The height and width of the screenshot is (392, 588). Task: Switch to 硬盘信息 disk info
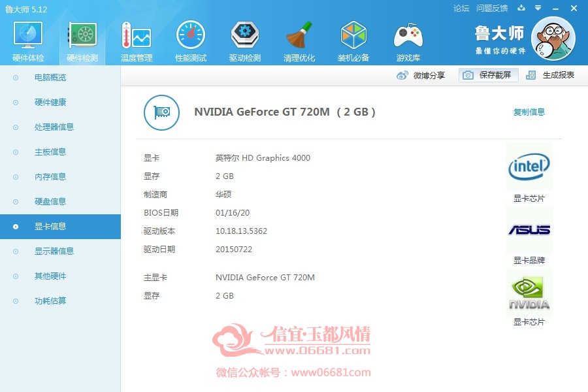[x=50, y=201]
